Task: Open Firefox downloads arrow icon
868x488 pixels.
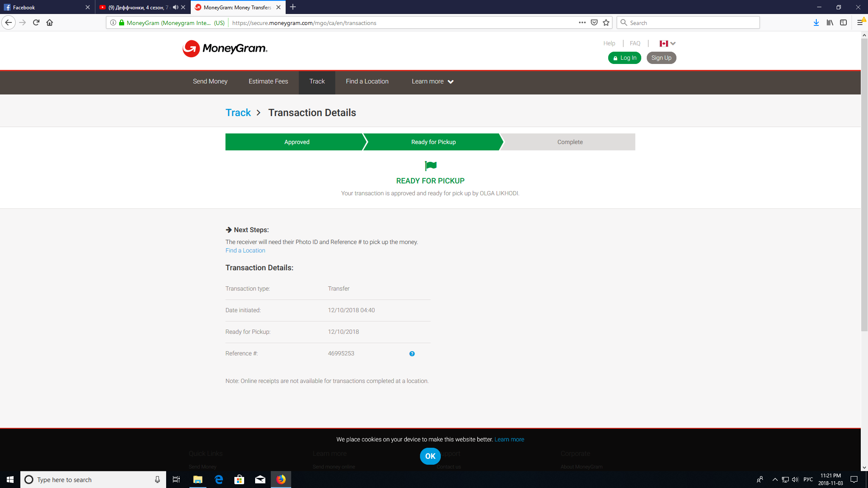Action: coord(816,23)
